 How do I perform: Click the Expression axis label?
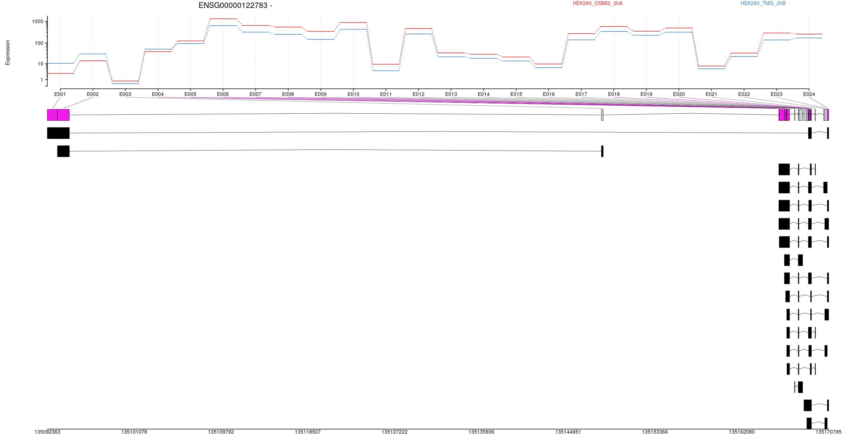pos(8,52)
